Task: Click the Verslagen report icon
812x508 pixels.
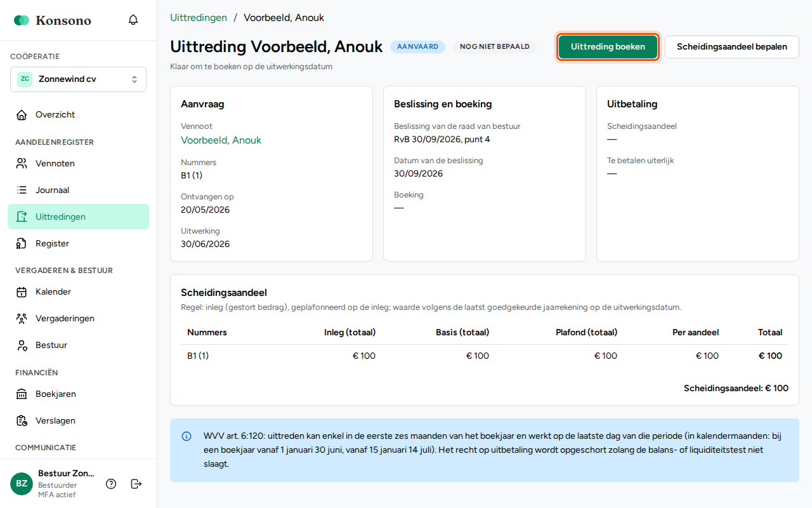Action: [x=22, y=421]
